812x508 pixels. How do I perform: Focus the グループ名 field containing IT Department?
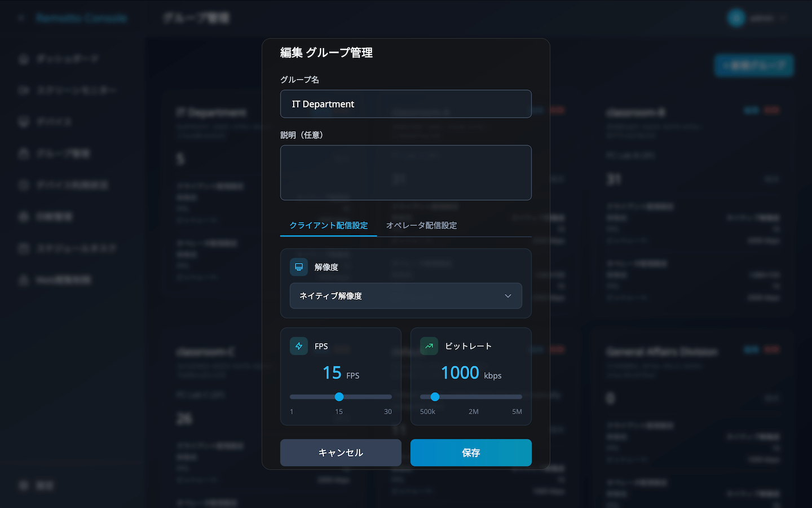click(x=405, y=104)
